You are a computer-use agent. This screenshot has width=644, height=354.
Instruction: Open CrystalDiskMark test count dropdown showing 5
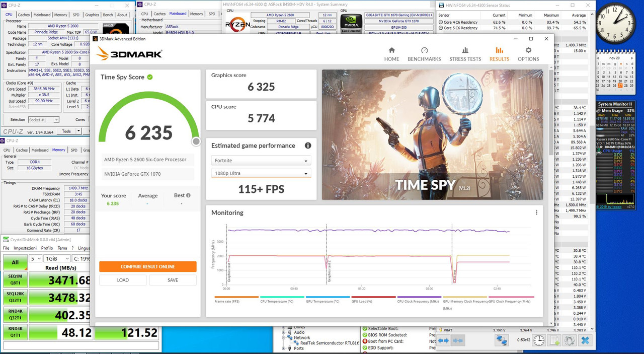point(35,258)
